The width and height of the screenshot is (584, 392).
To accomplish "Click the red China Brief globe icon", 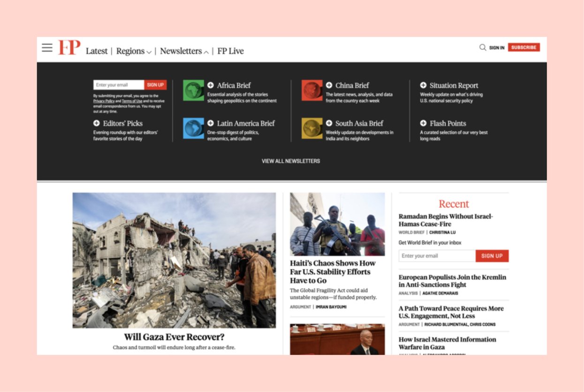I will [x=312, y=90].
